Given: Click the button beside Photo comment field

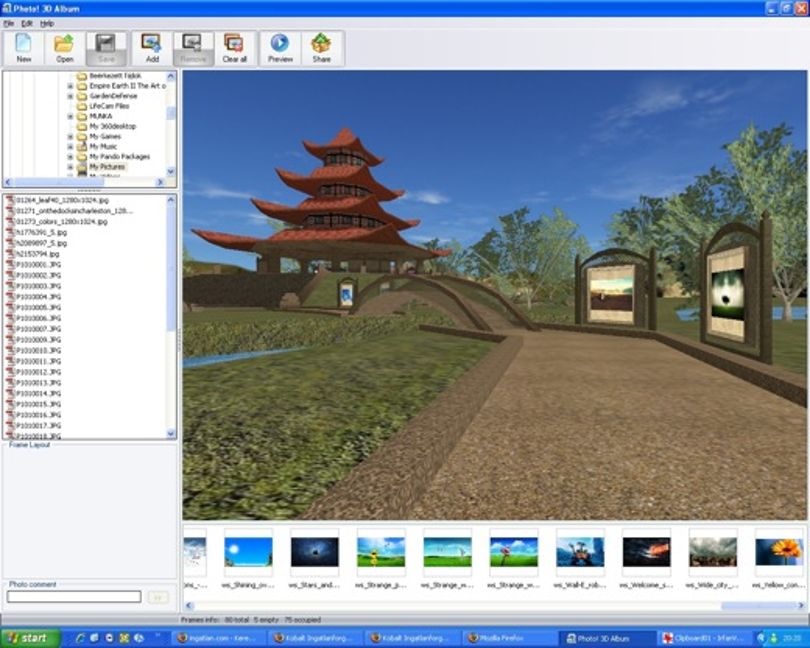Looking at the screenshot, I should coord(158,597).
